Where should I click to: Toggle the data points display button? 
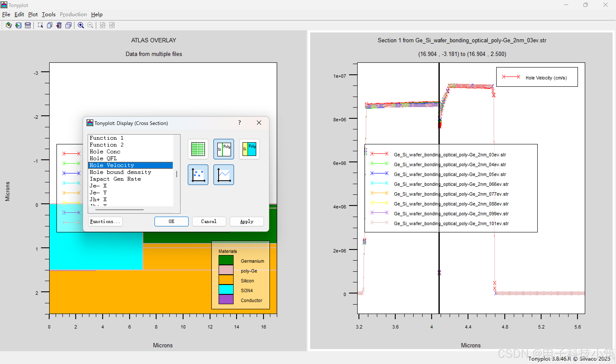click(198, 175)
